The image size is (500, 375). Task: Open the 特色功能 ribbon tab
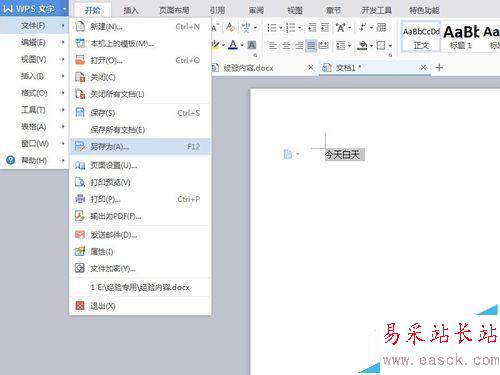[x=424, y=10]
